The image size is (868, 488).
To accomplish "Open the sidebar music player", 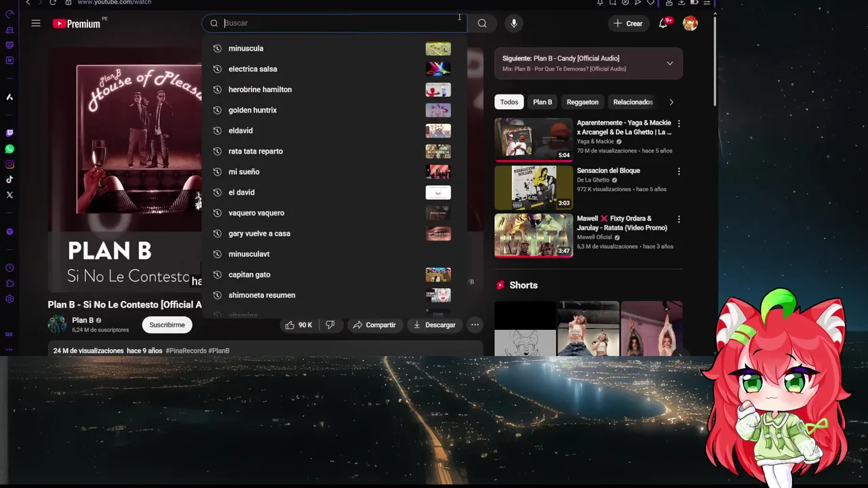I will coord(9,232).
